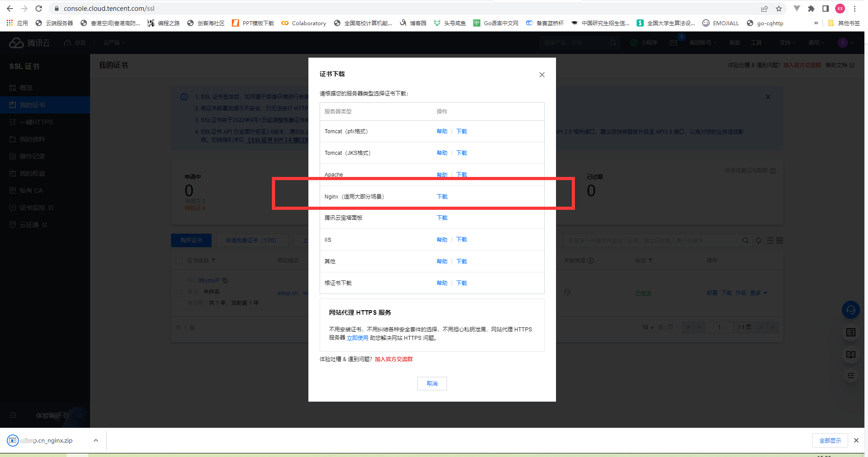868x457 pixels.
Task: Open help for Tomcat pfx format
Action: coord(442,131)
